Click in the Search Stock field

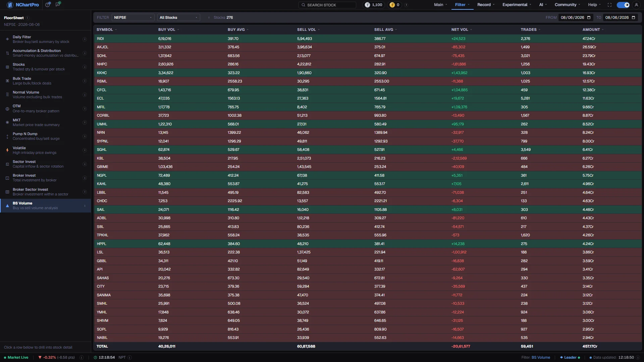pos(327,5)
